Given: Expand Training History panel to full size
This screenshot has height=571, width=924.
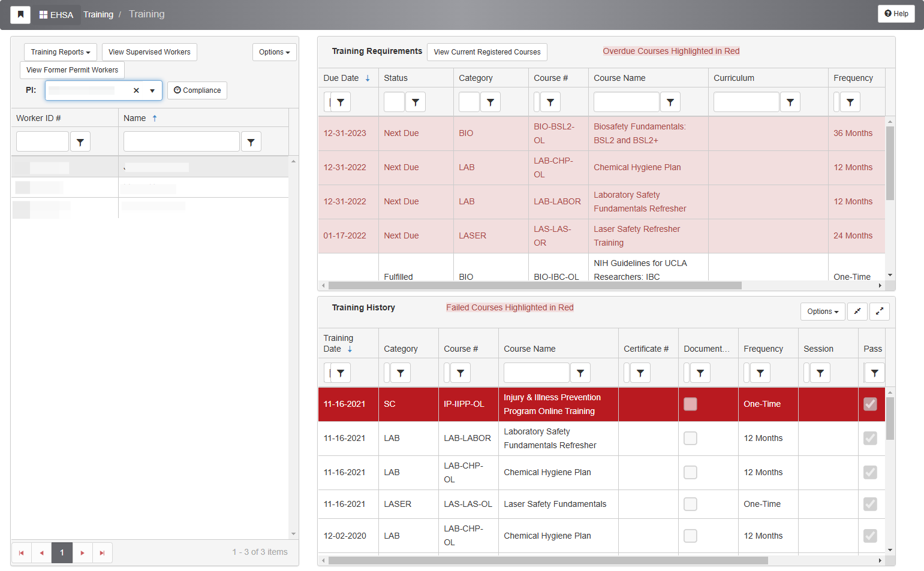Looking at the screenshot, I should [880, 312].
